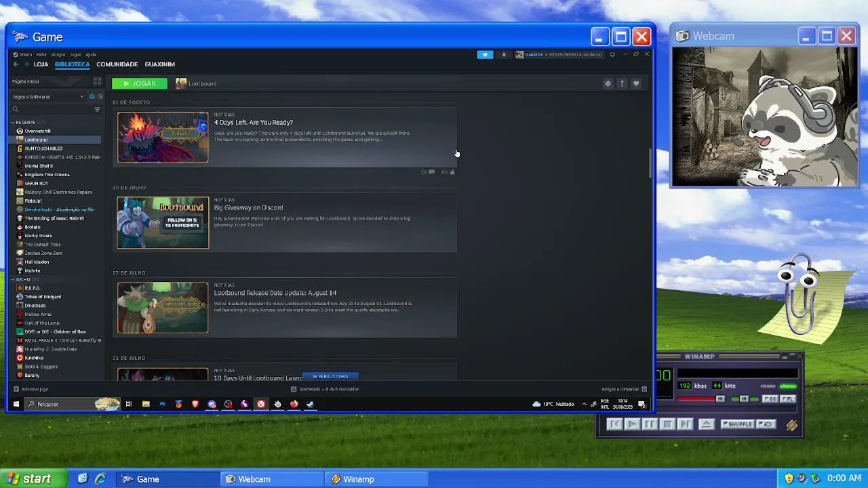Viewport: 868px width, 488px height.
Task: Open Firefox from the inner taskbar
Action: (294, 404)
